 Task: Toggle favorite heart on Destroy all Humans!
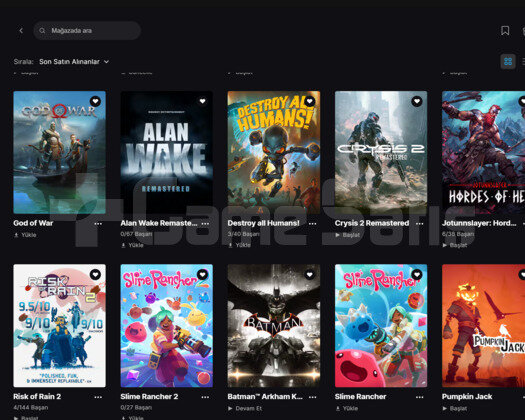(x=310, y=101)
